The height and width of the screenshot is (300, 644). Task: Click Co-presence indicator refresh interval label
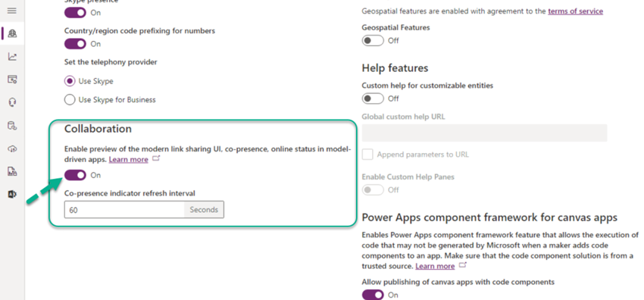click(130, 193)
